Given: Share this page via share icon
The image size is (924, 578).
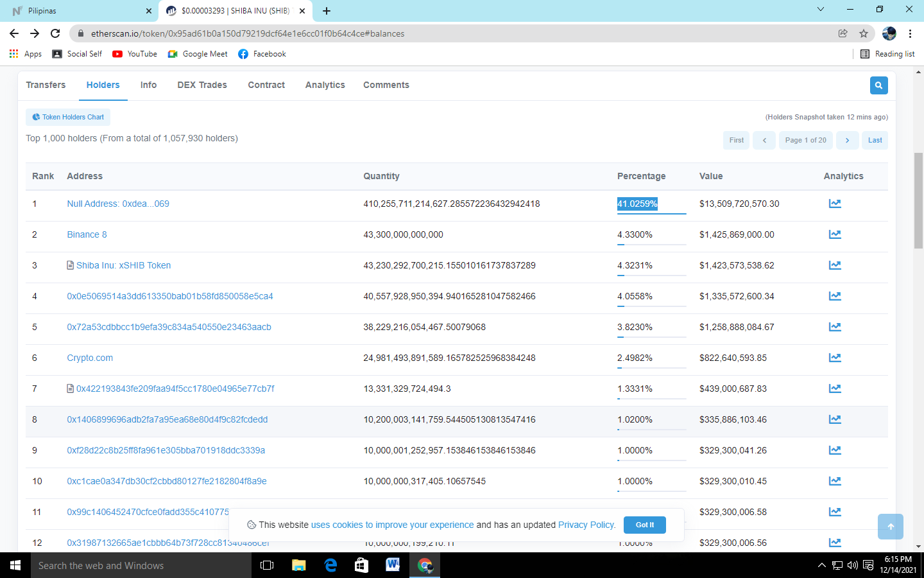Looking at the screenshot, I should [843, 33].
